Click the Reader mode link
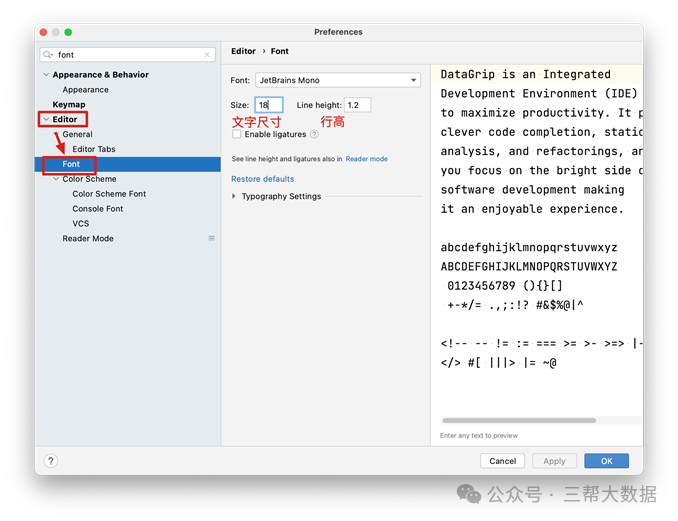678x521 pixels. (366, 159)
